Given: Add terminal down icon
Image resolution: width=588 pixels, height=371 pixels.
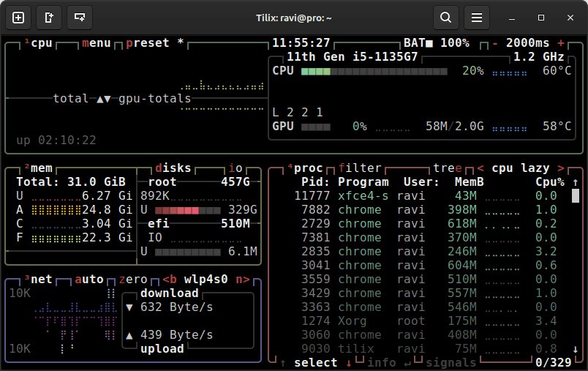Looking at the screenshot, I should [80, 18].
